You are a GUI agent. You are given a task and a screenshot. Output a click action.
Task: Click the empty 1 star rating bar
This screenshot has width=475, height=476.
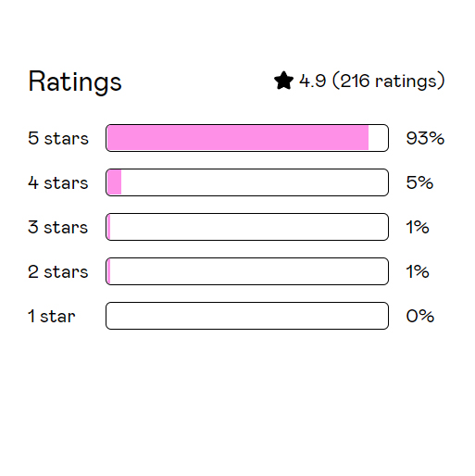[x=247, y=316]
